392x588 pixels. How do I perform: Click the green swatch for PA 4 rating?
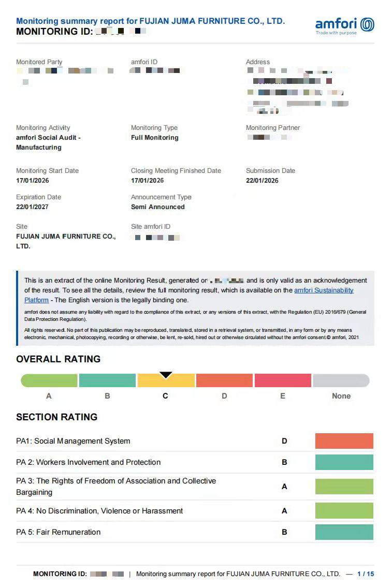344,511
